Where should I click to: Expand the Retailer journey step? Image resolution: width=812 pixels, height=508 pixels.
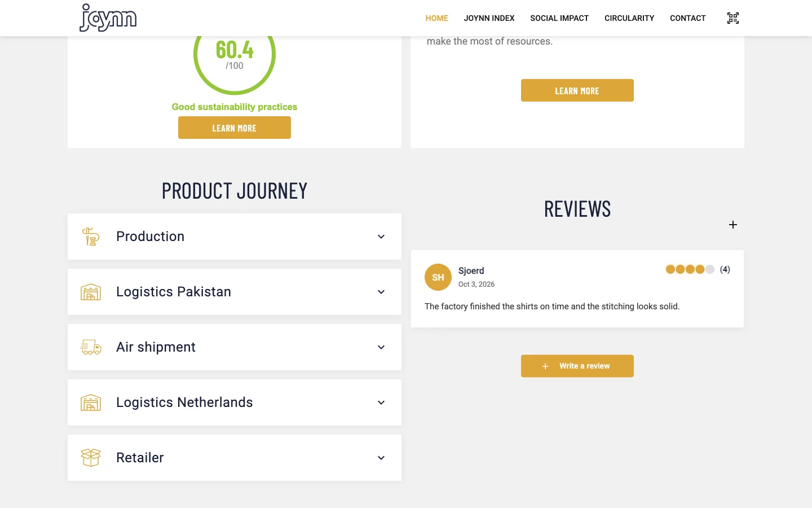click(x=235, y=458)
